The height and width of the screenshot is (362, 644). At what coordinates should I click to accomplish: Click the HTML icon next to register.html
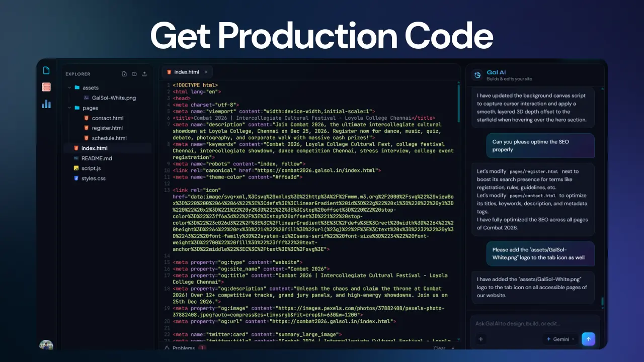87,128
